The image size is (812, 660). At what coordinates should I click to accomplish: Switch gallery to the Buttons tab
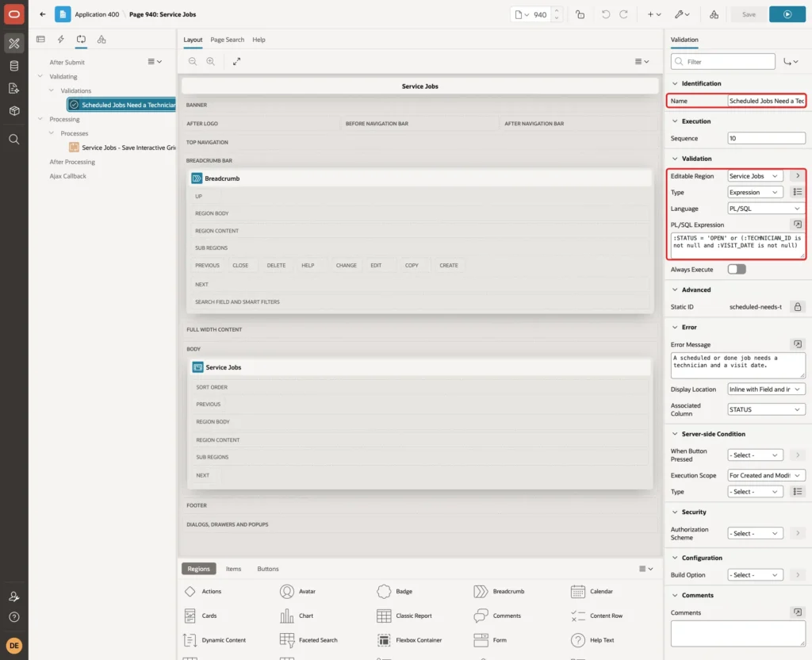268,569
